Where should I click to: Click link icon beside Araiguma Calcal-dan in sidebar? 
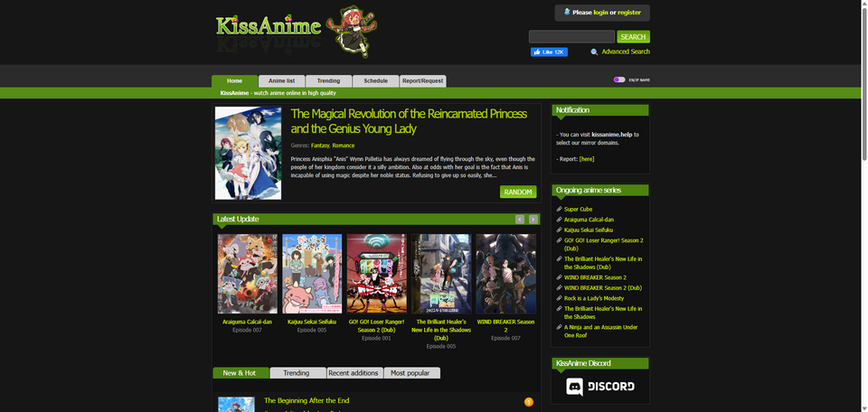click(559, 220)
